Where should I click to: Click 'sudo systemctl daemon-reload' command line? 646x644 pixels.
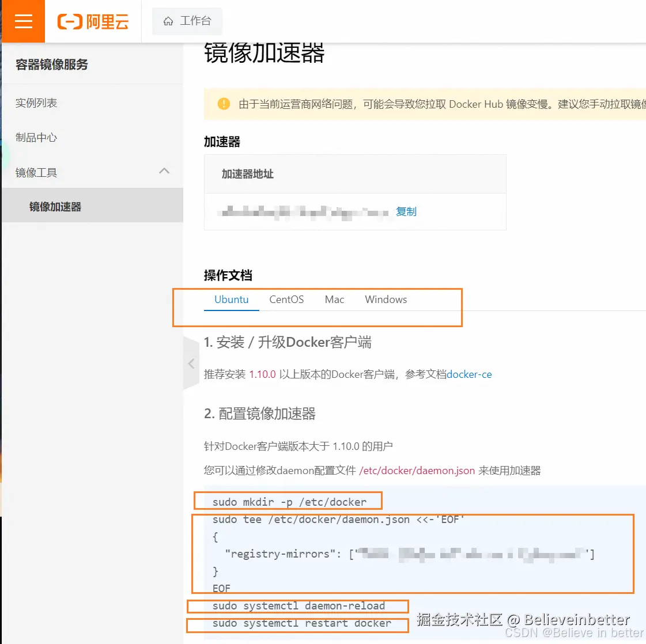pos(299,606)
